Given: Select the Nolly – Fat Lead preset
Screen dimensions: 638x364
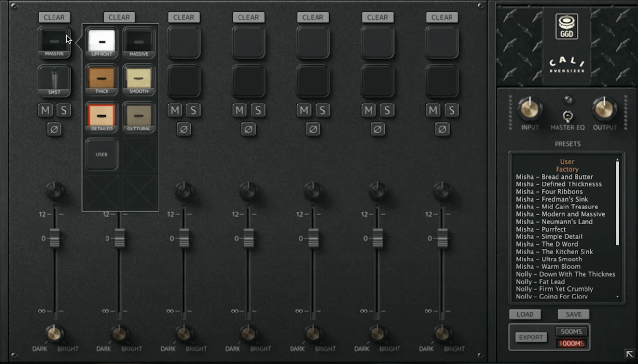Looking at the screenshot, I should pyautogui.click(x=540, y=282).
